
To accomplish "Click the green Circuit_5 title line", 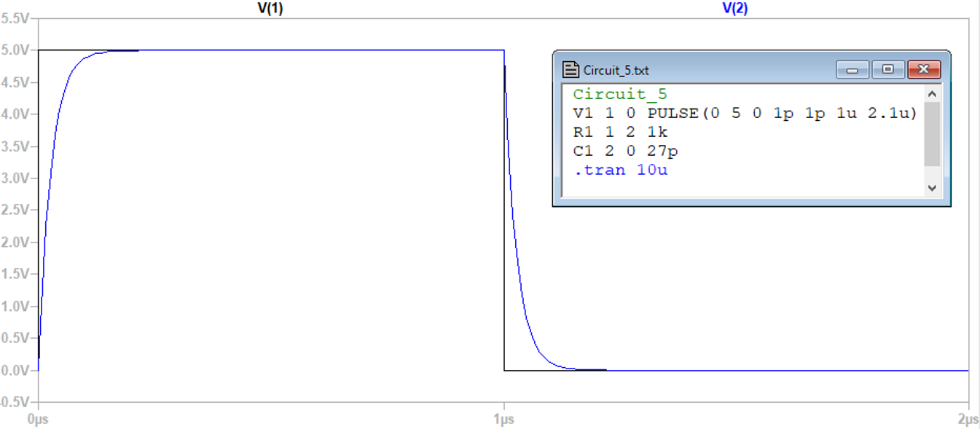I will tap(620, 94).
